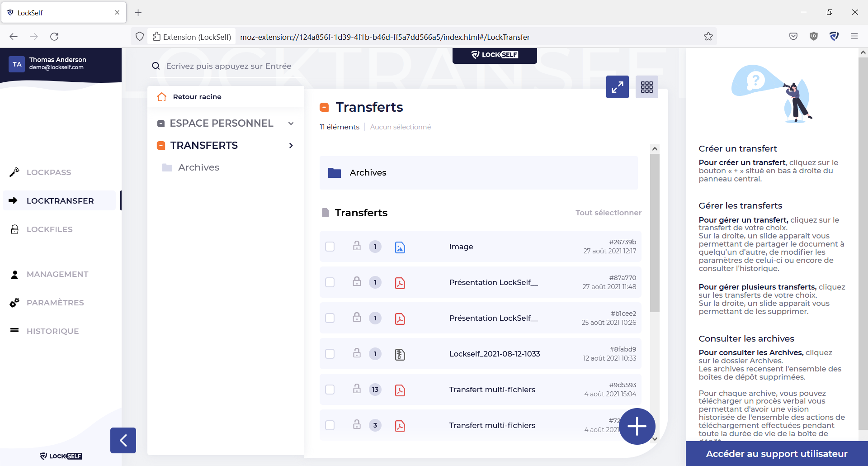Click Accéder au support utilisateur button
The width and height of the screenshot is (868, 466).
tap(777, 454)
